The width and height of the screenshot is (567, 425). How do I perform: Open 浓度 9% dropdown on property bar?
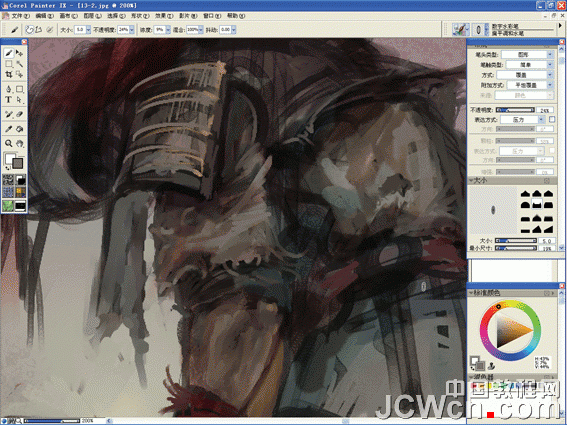point(168,30)
